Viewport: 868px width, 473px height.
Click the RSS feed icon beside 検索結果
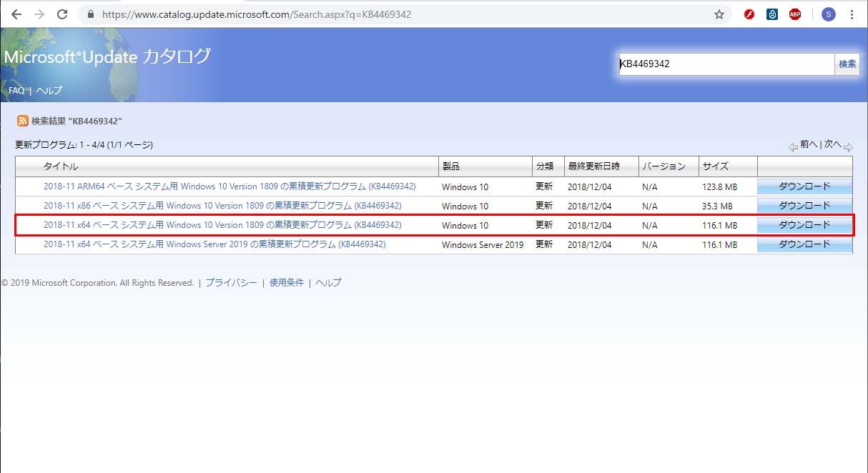[23, 121]
